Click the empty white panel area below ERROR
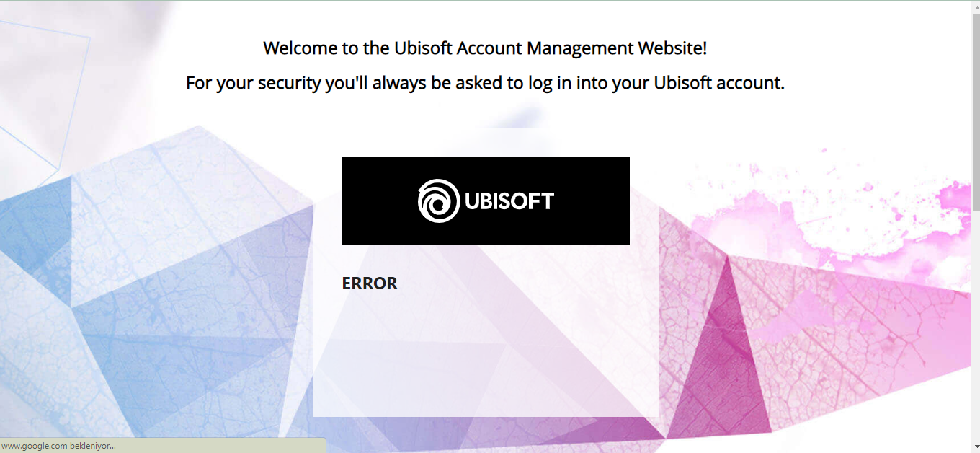This screenshot has height=453, width=980. click(485, 353)
